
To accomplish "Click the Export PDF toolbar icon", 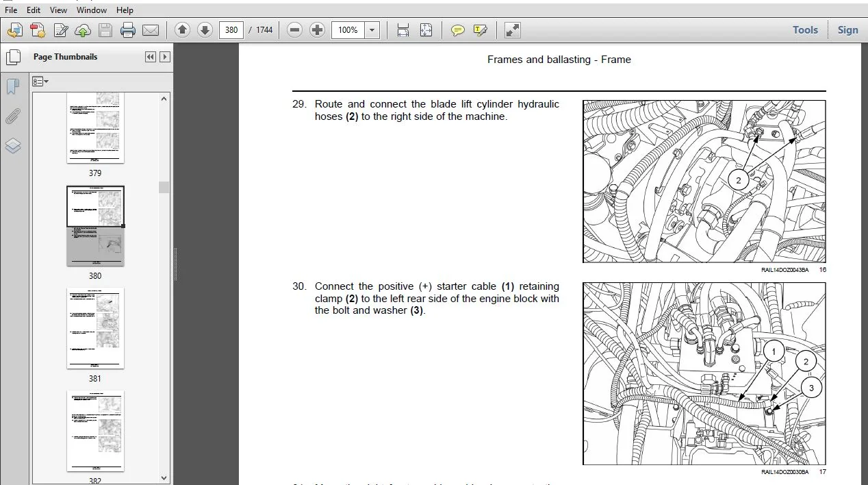I will pos(38,30).
